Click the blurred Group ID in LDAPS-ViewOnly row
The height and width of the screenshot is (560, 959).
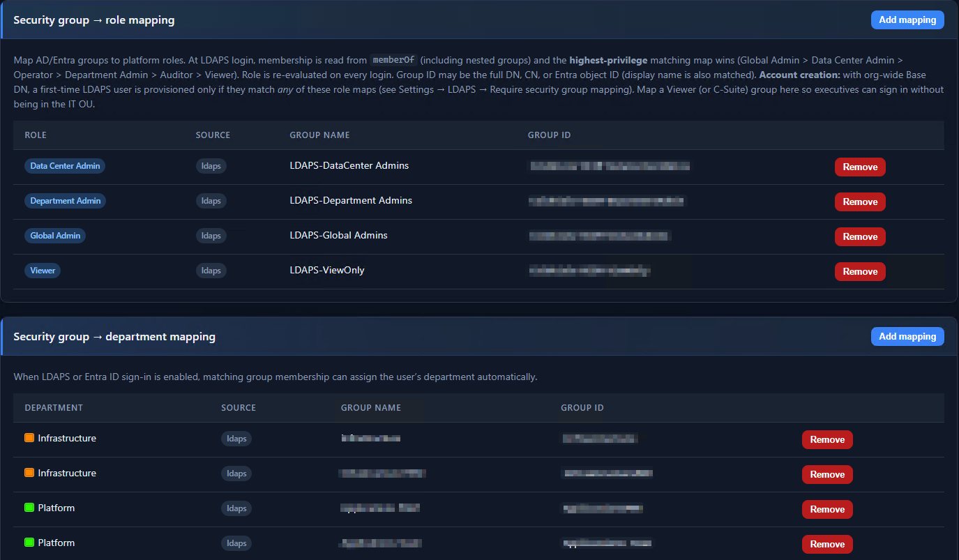pyautogui.click(x=589, y=271)
